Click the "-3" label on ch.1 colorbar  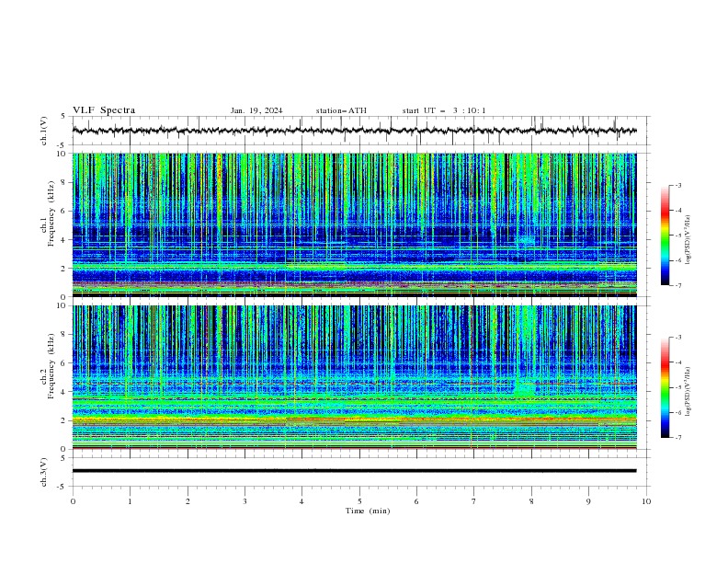click(677, 185)
